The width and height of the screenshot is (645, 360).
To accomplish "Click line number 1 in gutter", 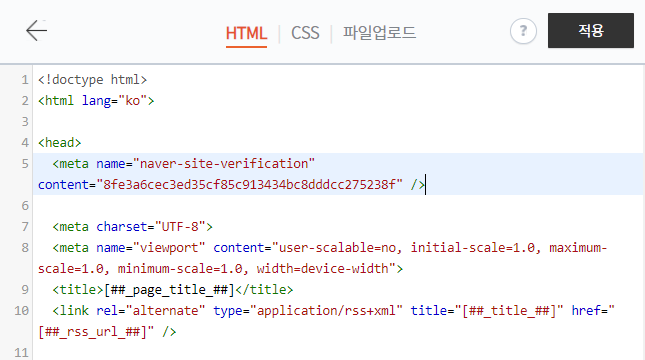I will 25,79.
